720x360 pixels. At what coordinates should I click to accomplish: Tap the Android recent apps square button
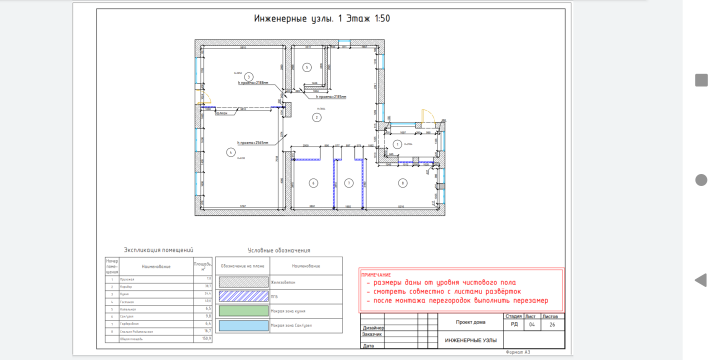[x=701, y=80]
